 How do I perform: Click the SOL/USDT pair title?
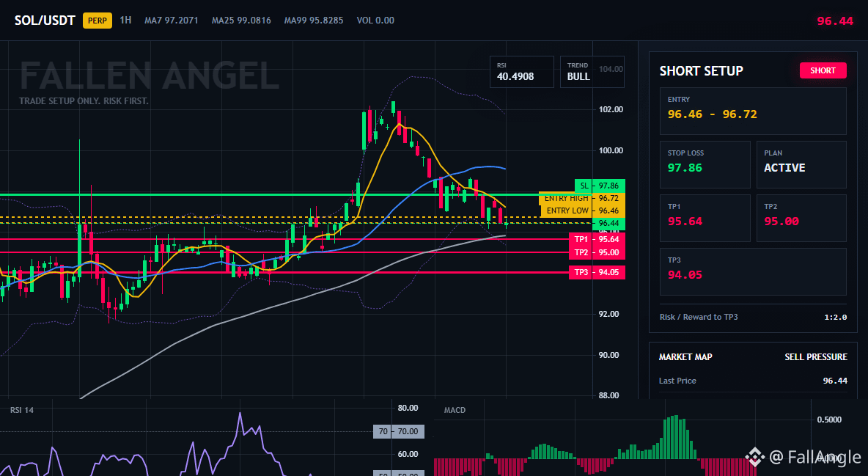45,21
